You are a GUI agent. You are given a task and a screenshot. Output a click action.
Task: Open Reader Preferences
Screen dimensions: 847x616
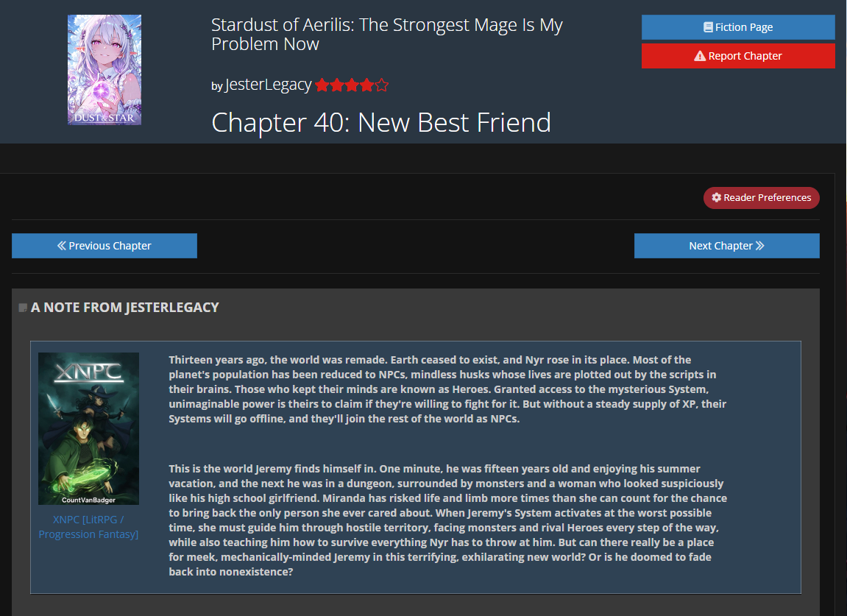coord(761,198)
